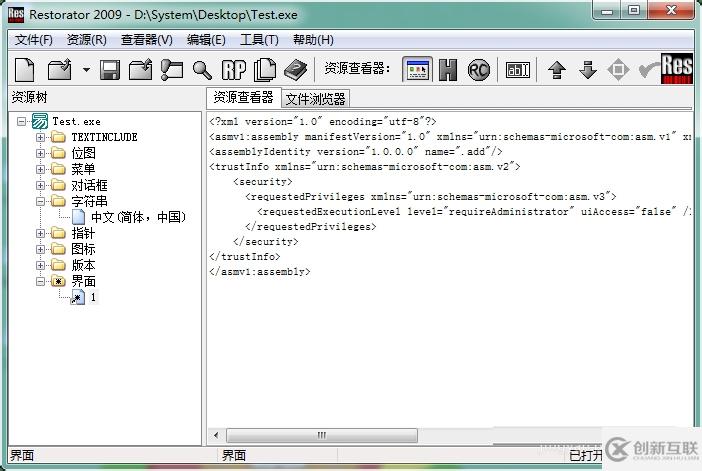The image size is (702, 471).
Task: Open the 编辑(E) menu
Action: point(206,40)
